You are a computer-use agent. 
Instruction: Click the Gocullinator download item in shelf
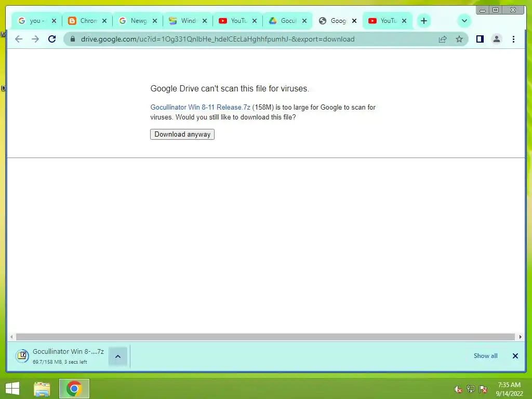(x=60, y=356)
